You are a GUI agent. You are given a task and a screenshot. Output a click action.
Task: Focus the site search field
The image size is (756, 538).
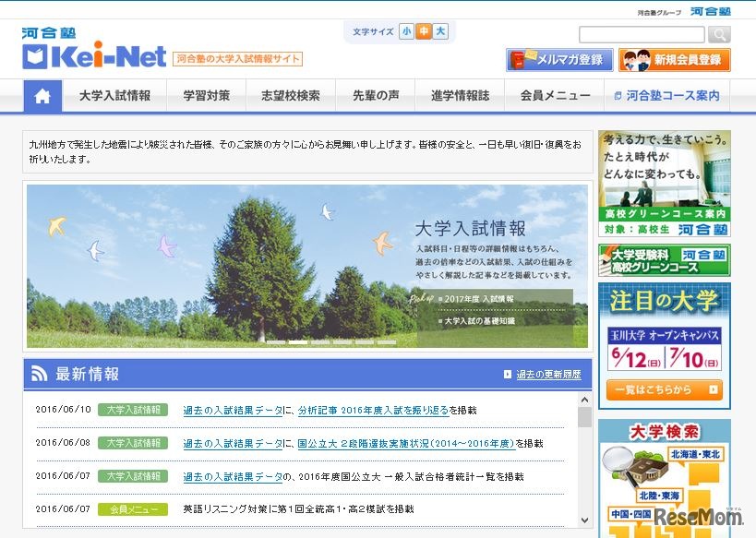[642, 34]
